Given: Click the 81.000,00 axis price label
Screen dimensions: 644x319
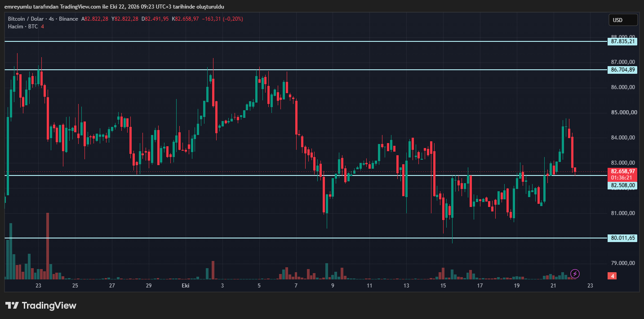Looking at the screenshot, I should tap(622, 213).
